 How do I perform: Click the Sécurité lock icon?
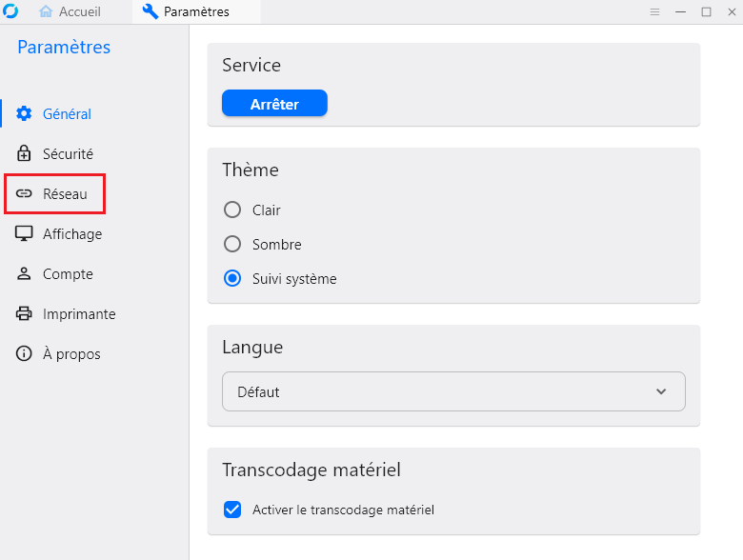[x=25, y=154]
